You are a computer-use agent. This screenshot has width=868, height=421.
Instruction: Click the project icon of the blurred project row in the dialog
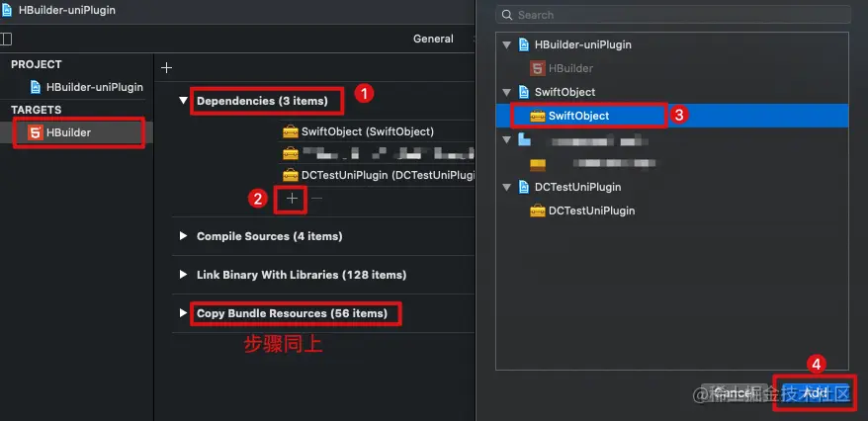coord(524,140)
